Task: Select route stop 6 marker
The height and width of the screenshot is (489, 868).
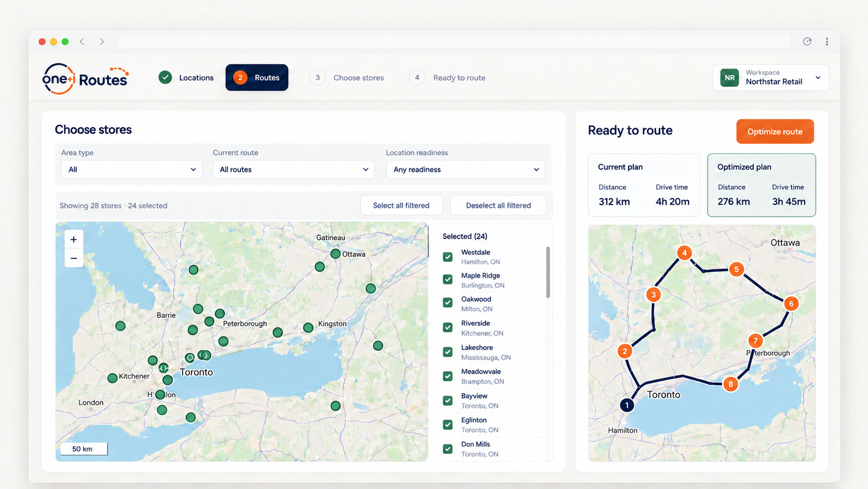Action: tap(791, 303)
